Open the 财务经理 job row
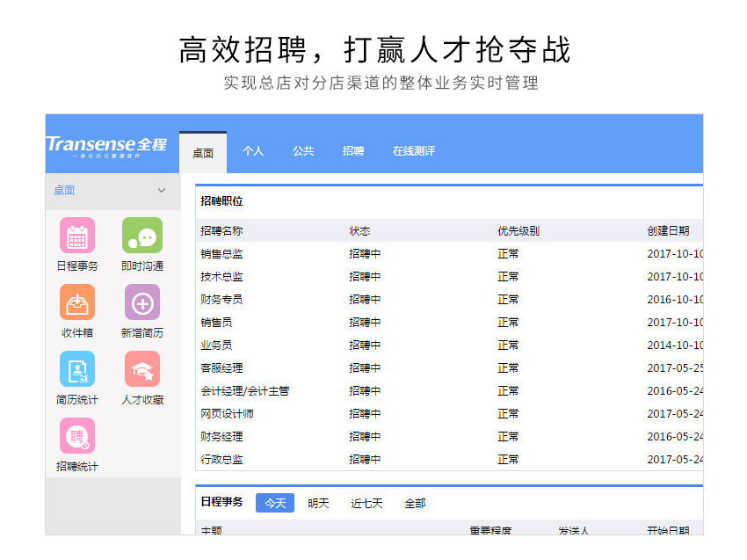This screenshot has height=560, width=747. [x=449, y=437]
